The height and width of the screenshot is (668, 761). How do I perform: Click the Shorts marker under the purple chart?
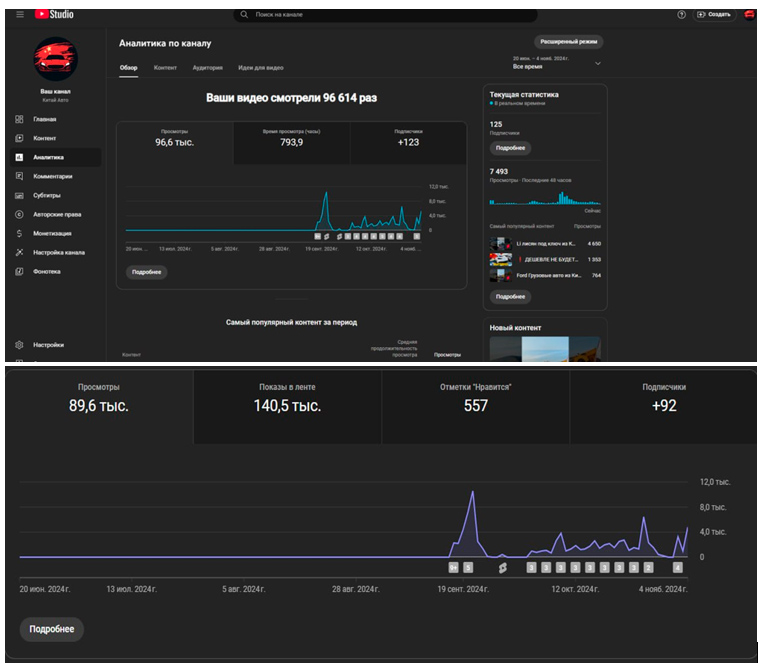coord(503,568)
